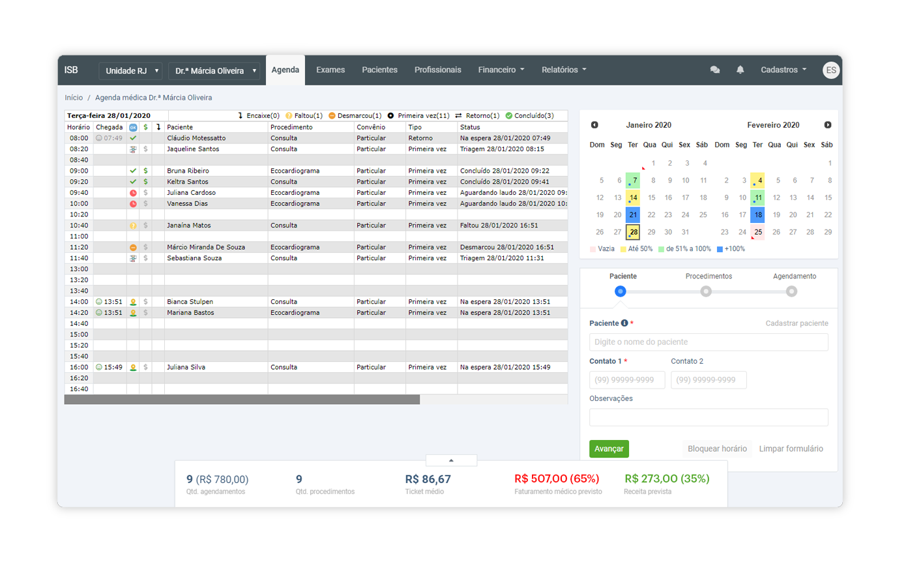Click the Contato 2 phone field
The width and height of the screenshot is (908, 588).
(709, 380)
